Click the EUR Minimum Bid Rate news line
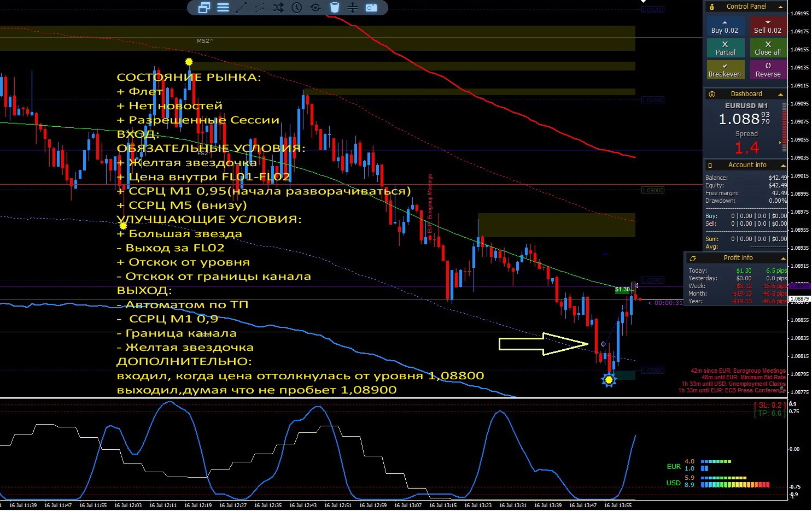This screenshot has height=511, width=812. [744, 378]
